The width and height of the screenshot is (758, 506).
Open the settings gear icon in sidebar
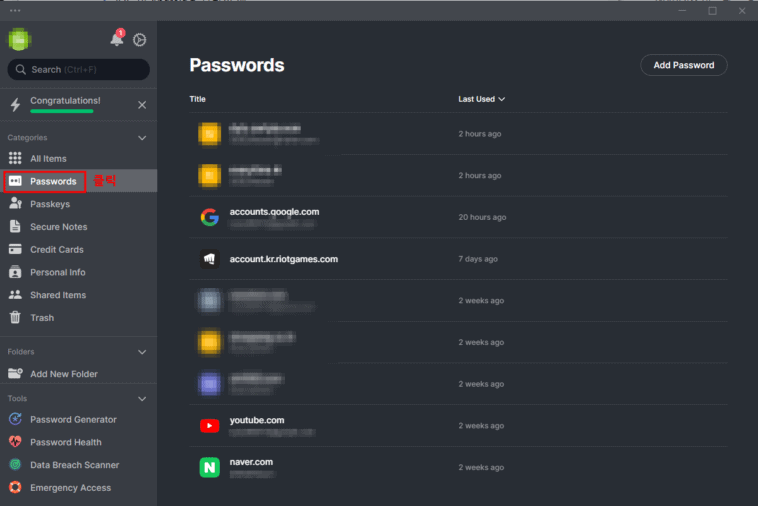point(140,40)
